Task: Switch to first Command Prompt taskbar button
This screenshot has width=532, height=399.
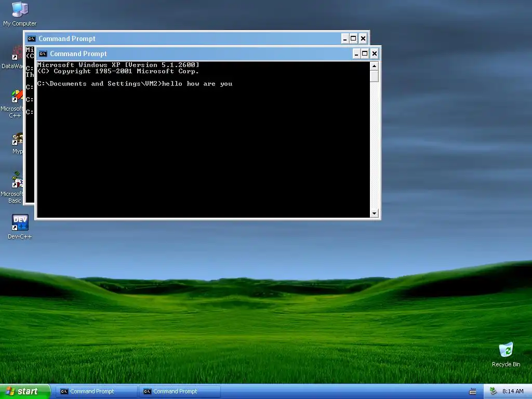Action: (96, 391)
